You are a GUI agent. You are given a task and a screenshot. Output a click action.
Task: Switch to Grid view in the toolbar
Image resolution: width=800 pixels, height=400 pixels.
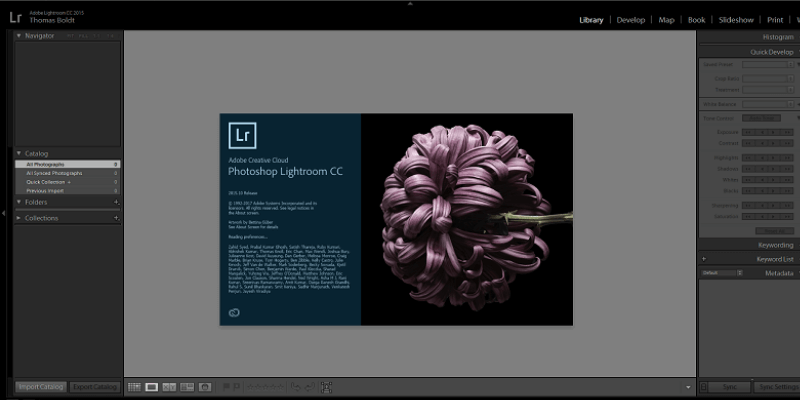pyautogui.click(x=134, y=387)
